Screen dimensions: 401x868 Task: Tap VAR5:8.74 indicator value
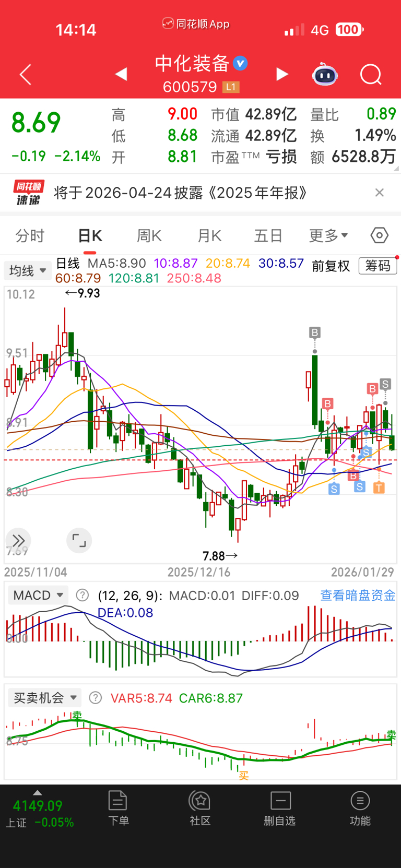[141, 698]
